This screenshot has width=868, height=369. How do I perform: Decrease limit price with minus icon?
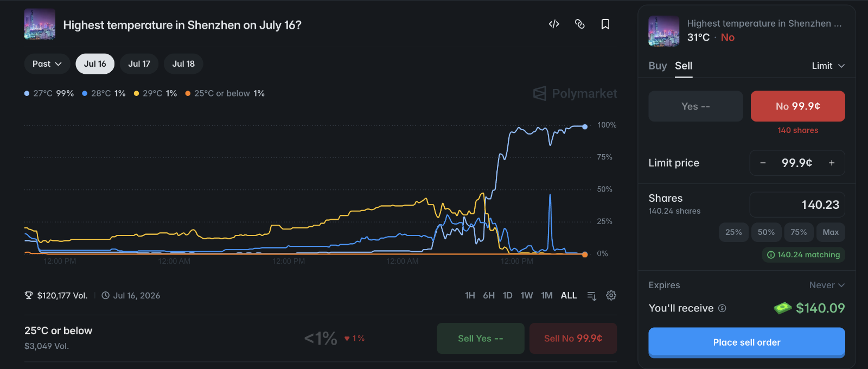763,163
